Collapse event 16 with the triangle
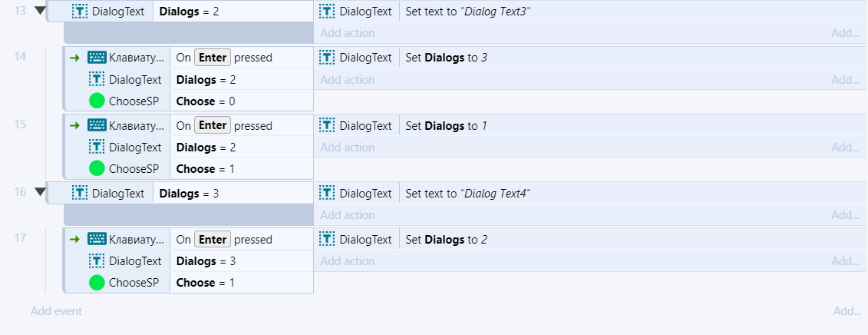Screen dimensions: 868x335 pyautogui.click(x=40, y=192)
